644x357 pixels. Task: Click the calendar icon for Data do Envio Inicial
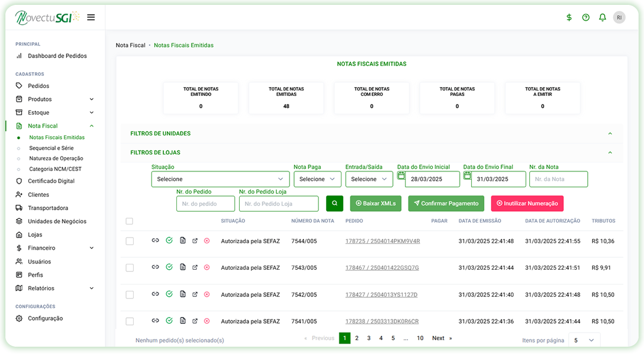point(401,176)
